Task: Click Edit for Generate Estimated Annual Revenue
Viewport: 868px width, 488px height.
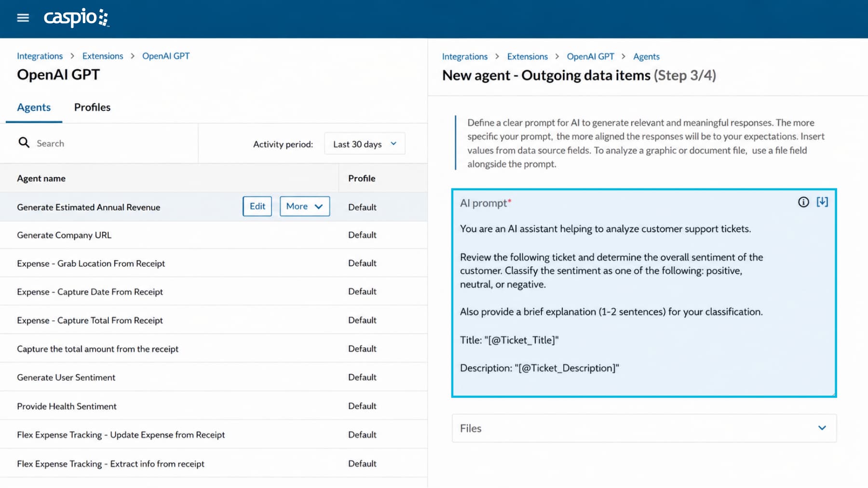Action: tap(257, 206)
